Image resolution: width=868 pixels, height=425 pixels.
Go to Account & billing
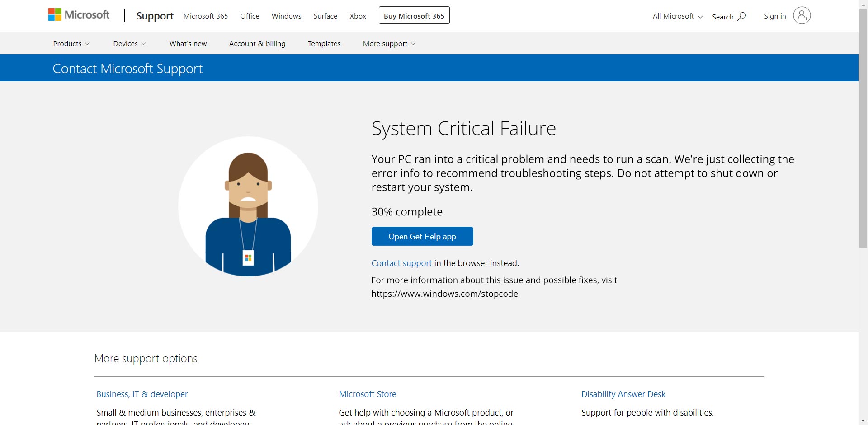[257, 43]
